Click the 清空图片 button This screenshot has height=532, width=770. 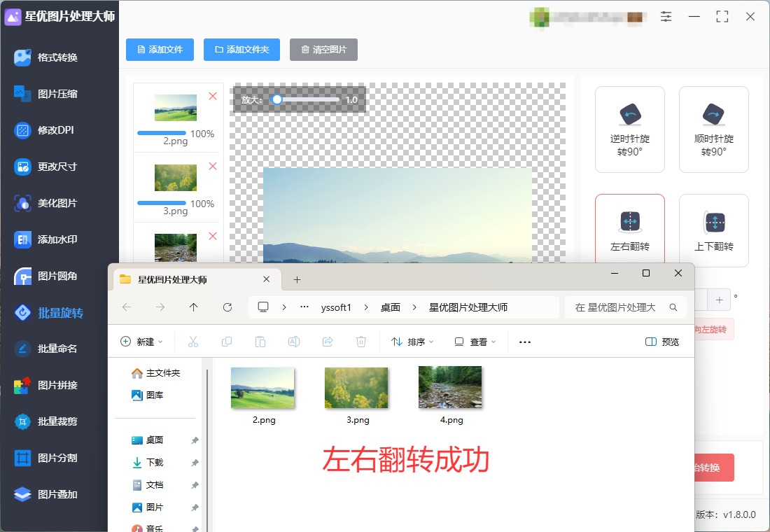tap(323, 50)
